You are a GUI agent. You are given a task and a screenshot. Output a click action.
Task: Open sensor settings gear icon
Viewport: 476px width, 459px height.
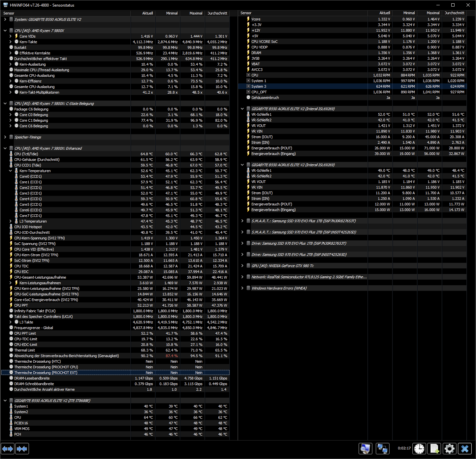(x=450, y=449)
